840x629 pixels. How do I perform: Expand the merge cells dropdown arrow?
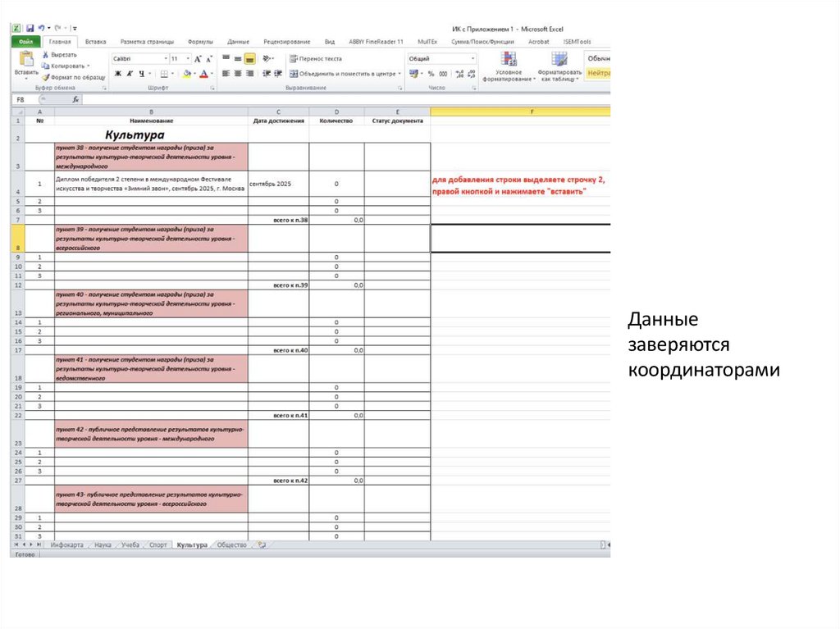(x=399, y=74)
